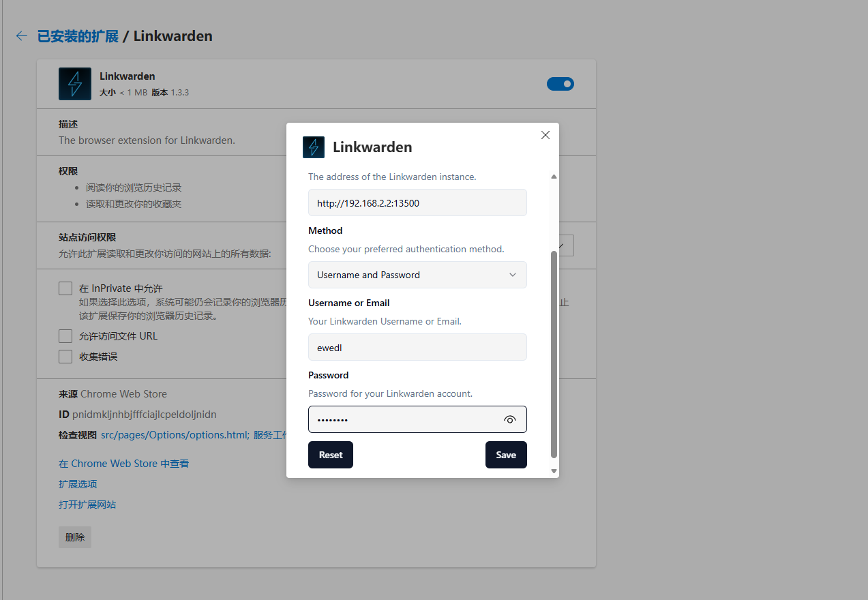This screenshot has width=868, height=600.
Task: Click 'The browser extension for Linkwarden.' description
Action: 147,140
